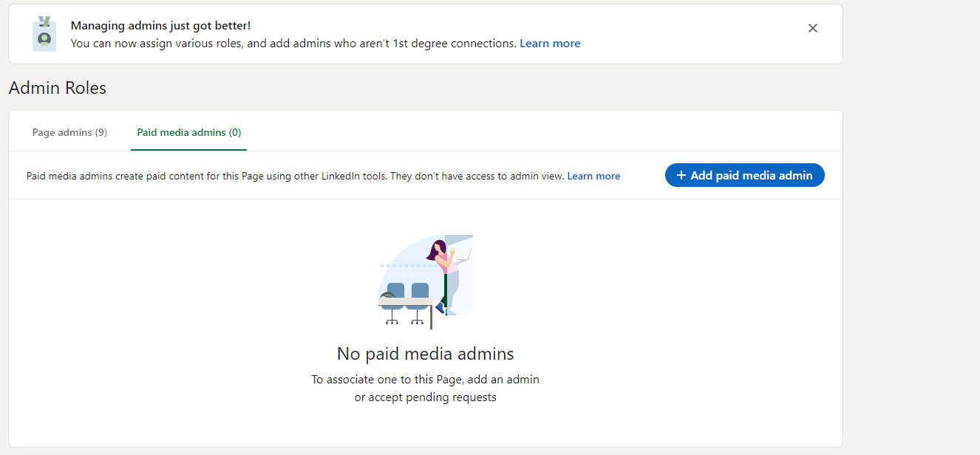The width and height of the screenshot is (980, 455).
Task: Click the No paid media admins heading
Action: coord(426,354)
